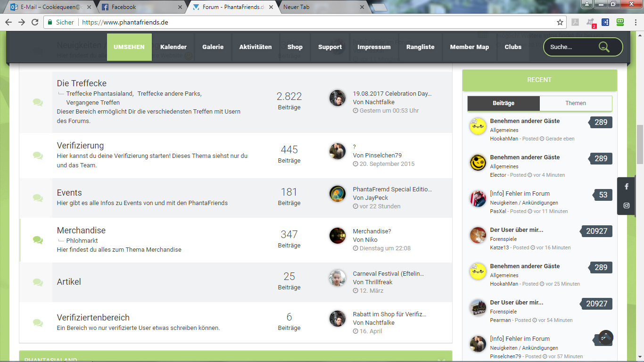The image size is (644, 362).
Task: Open the Phlohmarkt subforum link
Action: tap(82, 241)
